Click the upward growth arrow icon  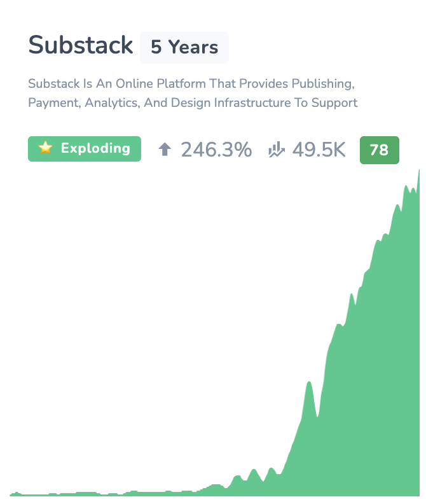tap(165, 150)
